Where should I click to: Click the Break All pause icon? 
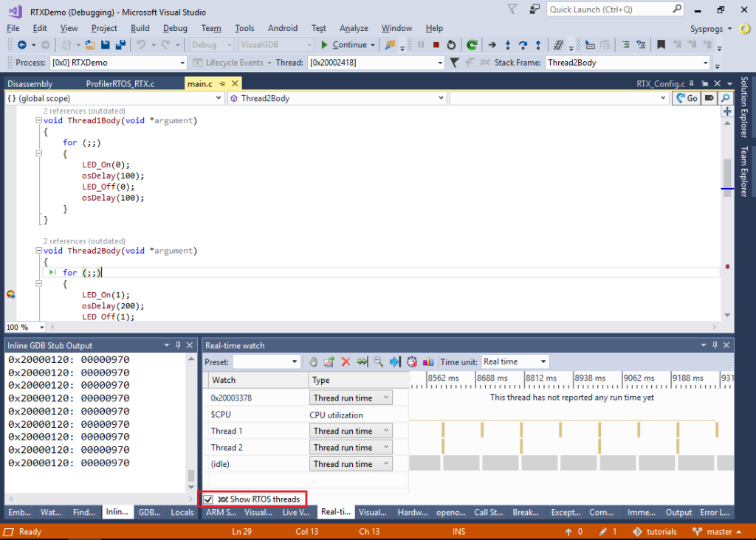coord(419,44)
